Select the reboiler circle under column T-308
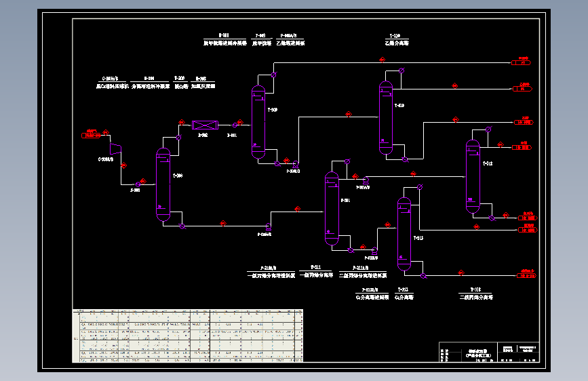Image resolution: width=588 pixels, height=381 pixels. 182,226
